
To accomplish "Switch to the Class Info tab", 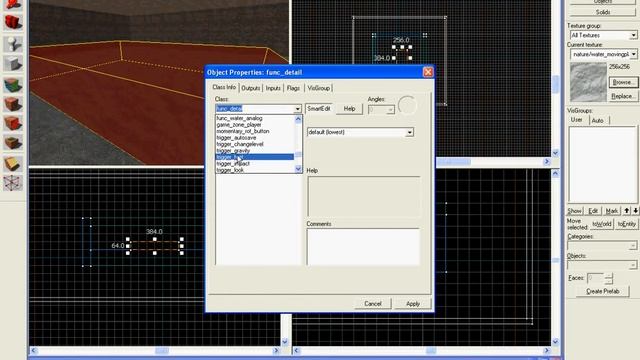I will click(224, 87).
